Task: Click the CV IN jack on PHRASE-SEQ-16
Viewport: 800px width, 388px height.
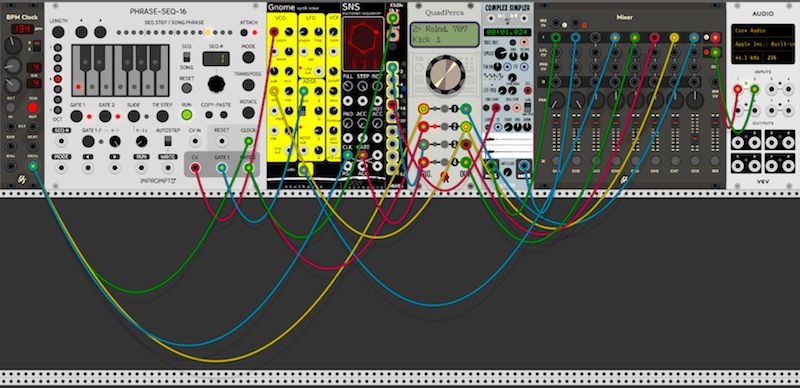Action: click(195, 141)
